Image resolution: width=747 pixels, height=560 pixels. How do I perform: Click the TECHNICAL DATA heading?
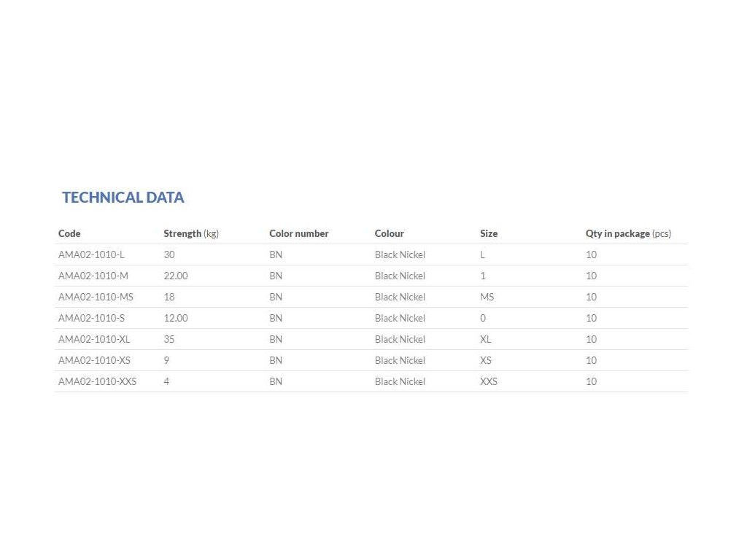[123, 197]
